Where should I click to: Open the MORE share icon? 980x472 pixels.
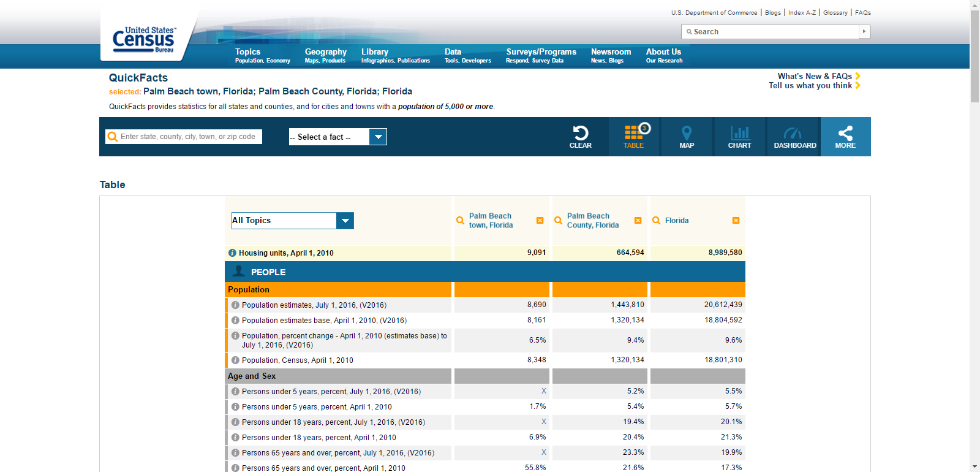coord(845,133)
